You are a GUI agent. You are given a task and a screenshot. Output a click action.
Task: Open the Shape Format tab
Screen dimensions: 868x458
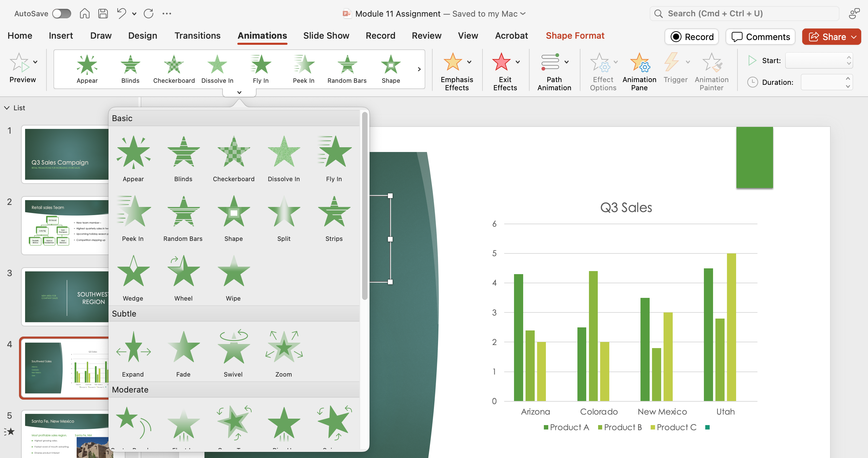(575, 36)
